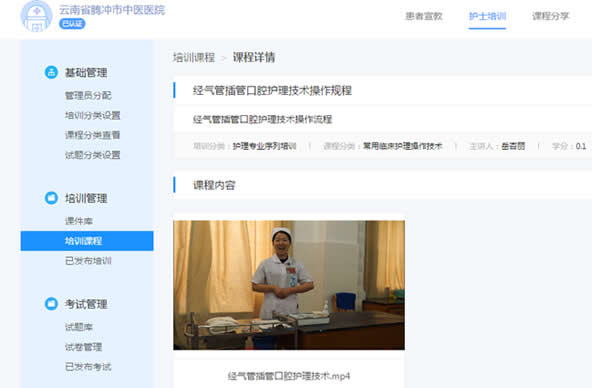Click the 已认证 verified badge
This screenshot has width=592, height=388.
[72, 24]
